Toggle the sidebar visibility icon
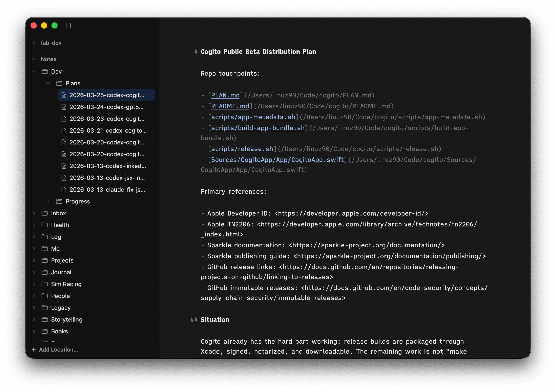 point(67,25)
